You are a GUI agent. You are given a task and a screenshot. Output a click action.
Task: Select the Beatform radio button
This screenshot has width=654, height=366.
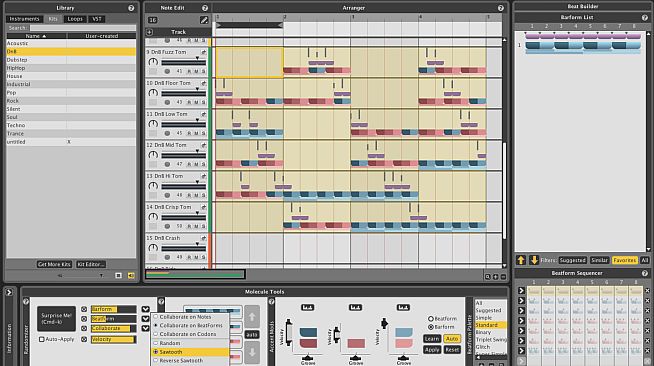431,319
